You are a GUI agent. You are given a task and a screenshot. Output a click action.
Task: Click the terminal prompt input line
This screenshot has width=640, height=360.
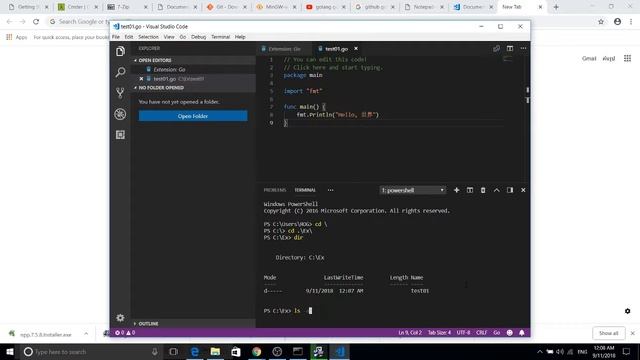288,311
